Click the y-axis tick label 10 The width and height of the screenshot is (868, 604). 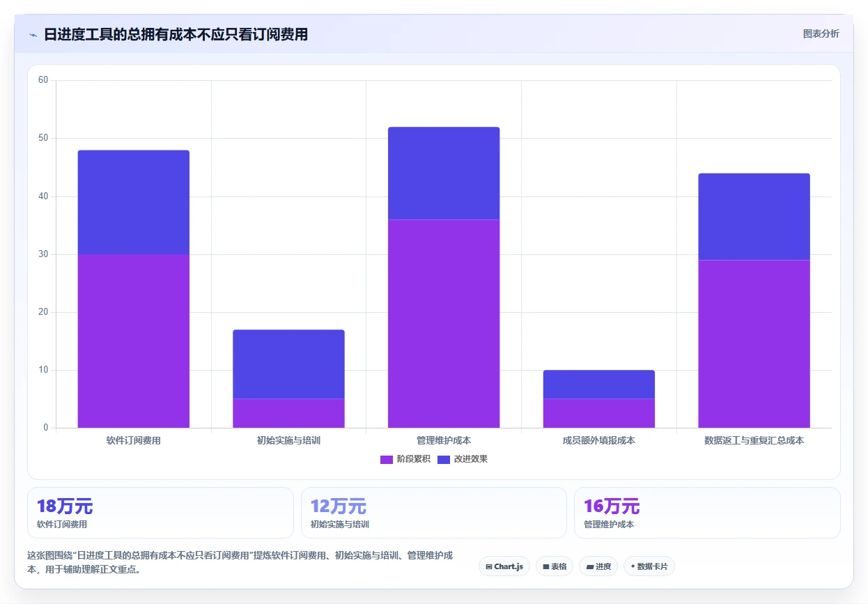point(43,370)
